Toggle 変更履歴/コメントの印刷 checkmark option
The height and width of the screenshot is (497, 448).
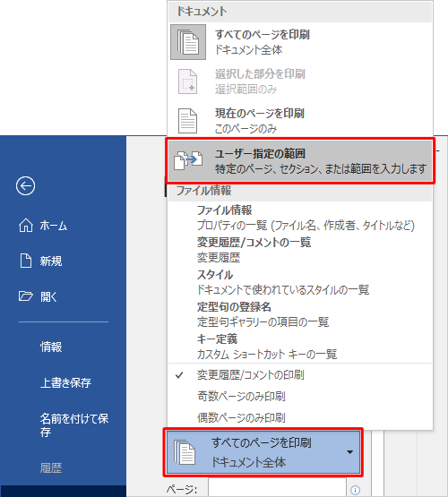(299, 375)
